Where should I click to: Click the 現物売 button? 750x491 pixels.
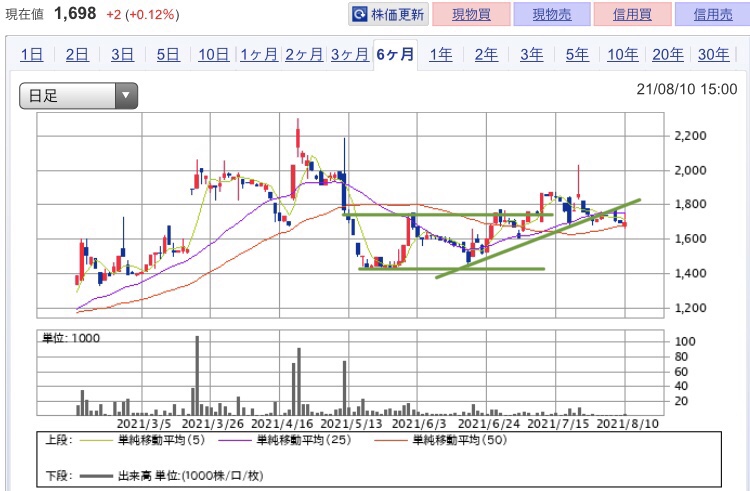tap(551, 14)
